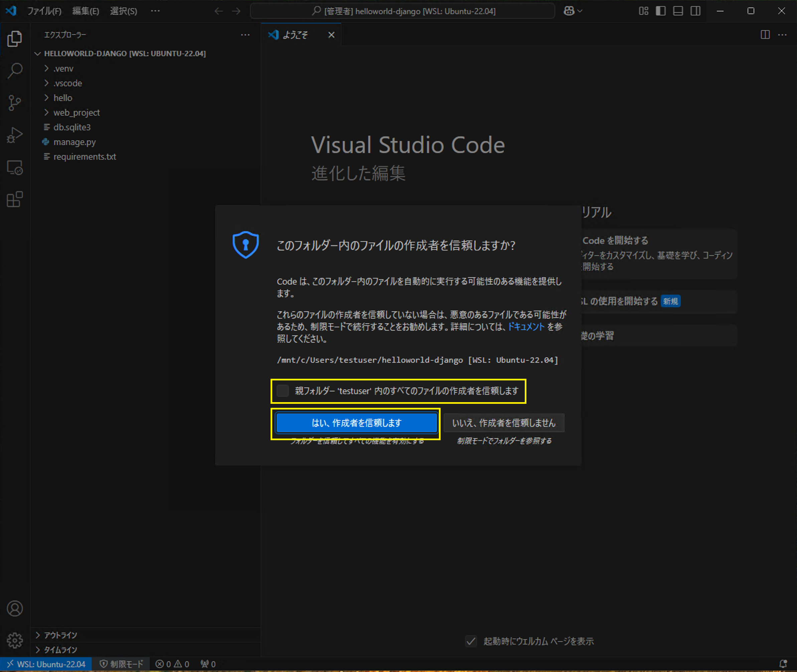Select requirements.txt file in explorer
This screenshot has height=672, width=797.
click(145, 157)
